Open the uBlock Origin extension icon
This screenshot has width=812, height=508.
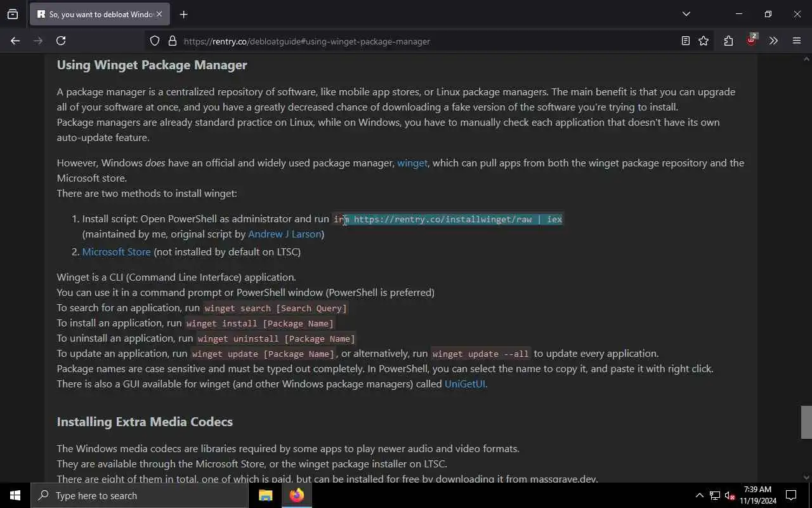[x=751, y=41]
